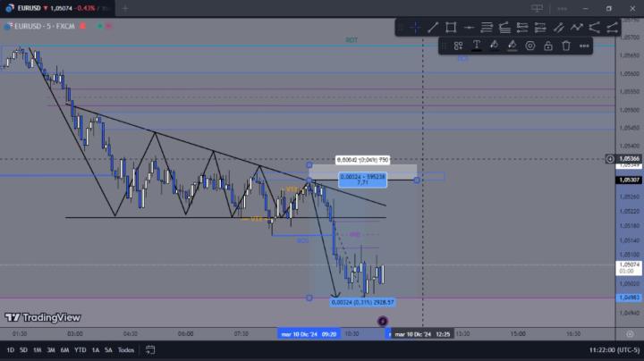Add alert plus icon on price scale
The image size is (644, 361).
click(610, 159)
